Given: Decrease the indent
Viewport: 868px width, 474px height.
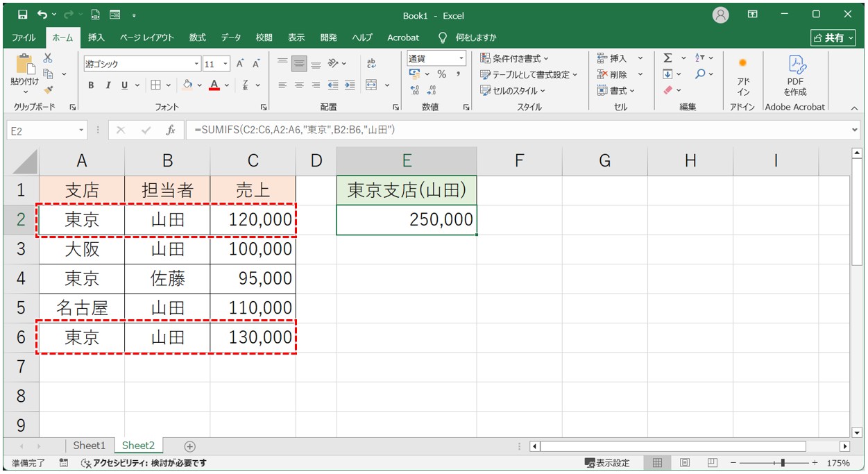Looking at the screenshot, I should 333,85.
